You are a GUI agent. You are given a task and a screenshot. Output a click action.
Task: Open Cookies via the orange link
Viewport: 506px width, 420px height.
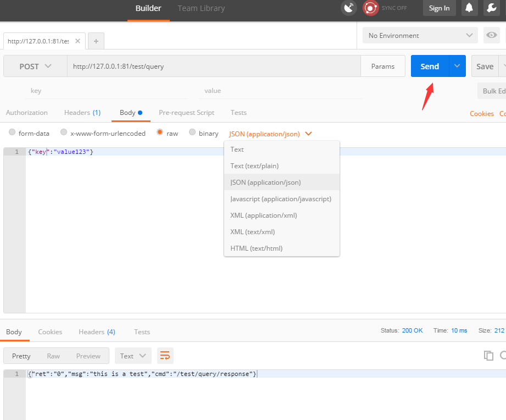point(481,113)
